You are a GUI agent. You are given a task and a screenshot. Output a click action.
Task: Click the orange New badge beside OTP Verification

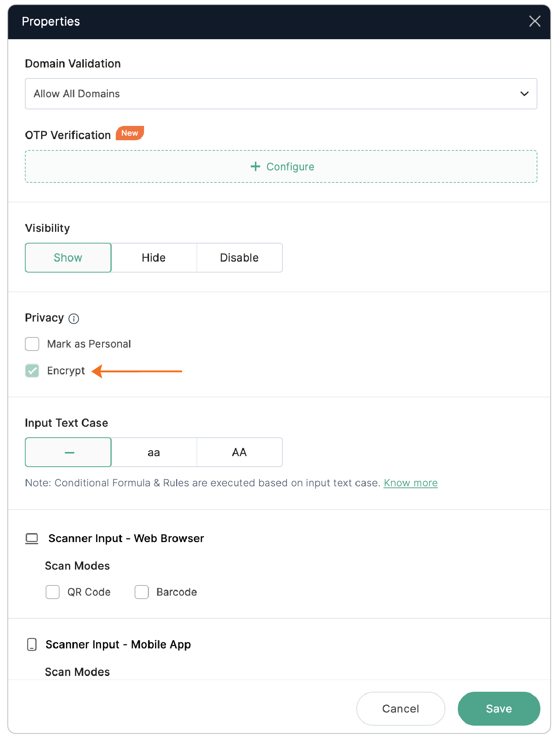coord(130,133)
